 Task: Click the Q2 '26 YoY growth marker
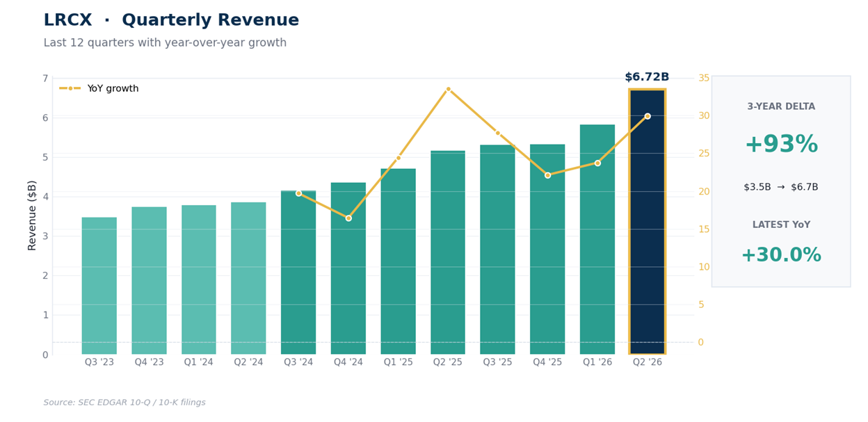tap(648, 116)
